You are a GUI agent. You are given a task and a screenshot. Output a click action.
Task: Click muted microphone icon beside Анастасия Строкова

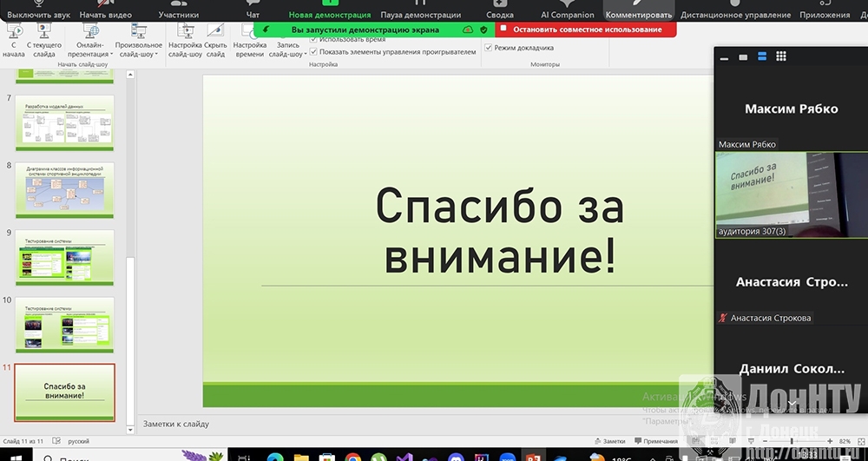pyautogui.click(x=722, y=318)
